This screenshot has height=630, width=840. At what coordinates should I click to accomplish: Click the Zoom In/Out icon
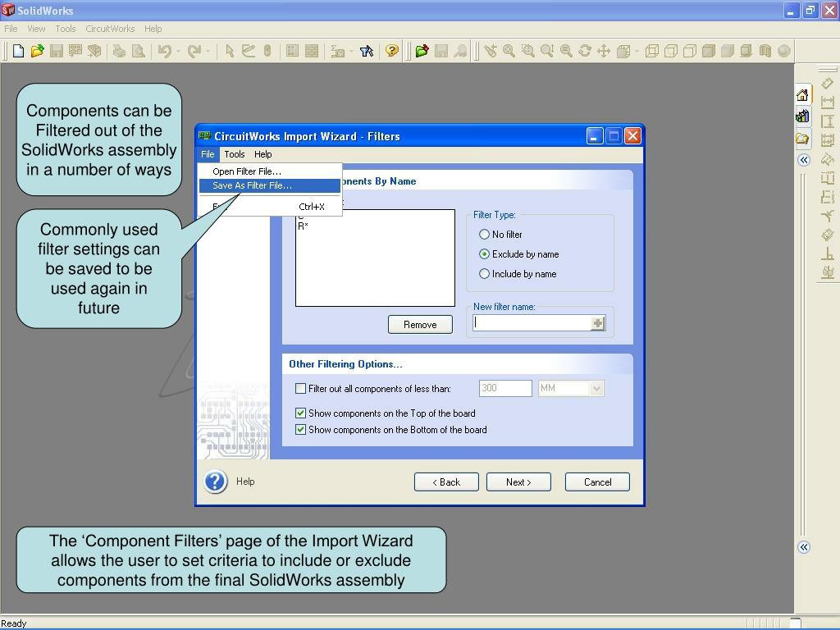(547, 51)
